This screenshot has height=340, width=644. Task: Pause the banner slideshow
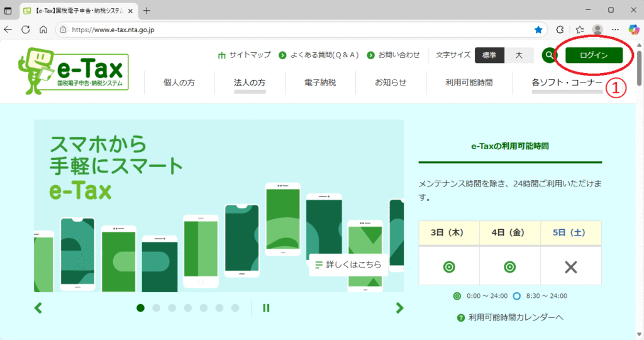tap(266, 308)
